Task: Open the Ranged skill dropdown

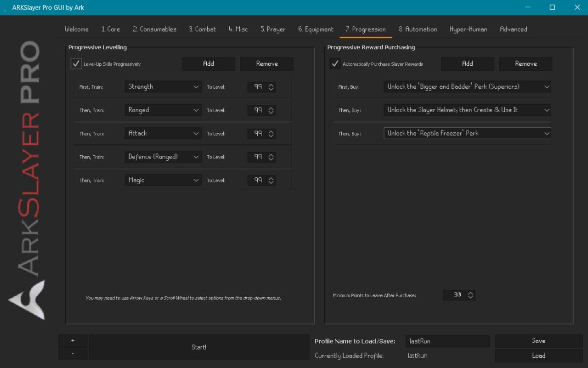Action: coord(163,110)
